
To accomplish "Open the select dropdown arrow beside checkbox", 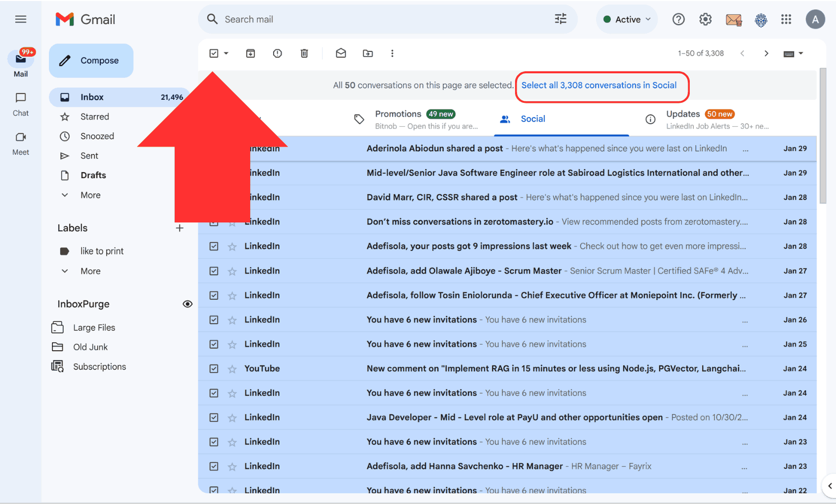I will (226, 53).
